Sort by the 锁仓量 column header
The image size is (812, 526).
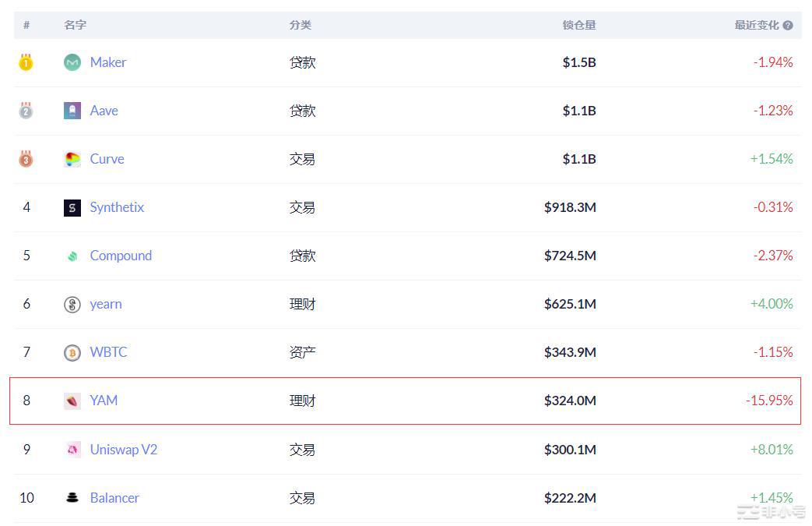(x=579, y=25)
